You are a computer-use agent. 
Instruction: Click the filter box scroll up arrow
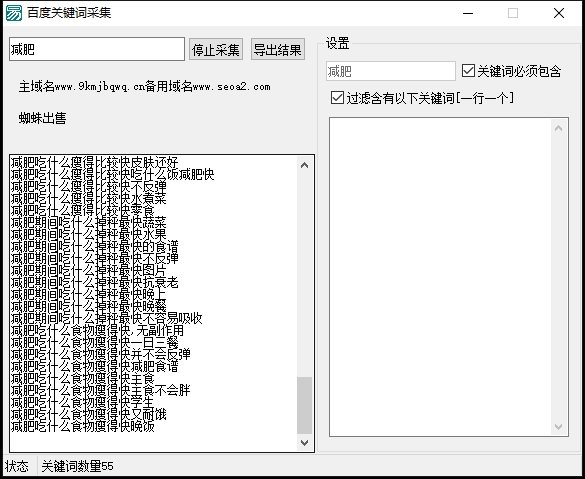point(559,129)
